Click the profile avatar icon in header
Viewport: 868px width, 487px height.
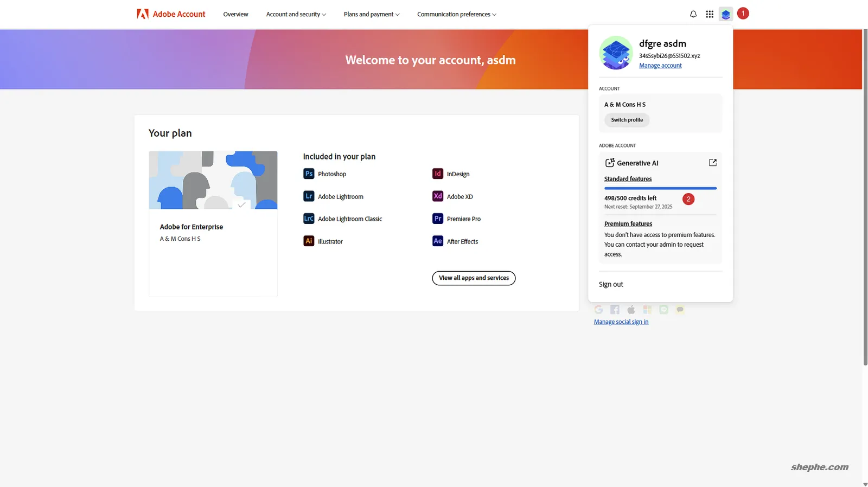(x=726, y=14)
